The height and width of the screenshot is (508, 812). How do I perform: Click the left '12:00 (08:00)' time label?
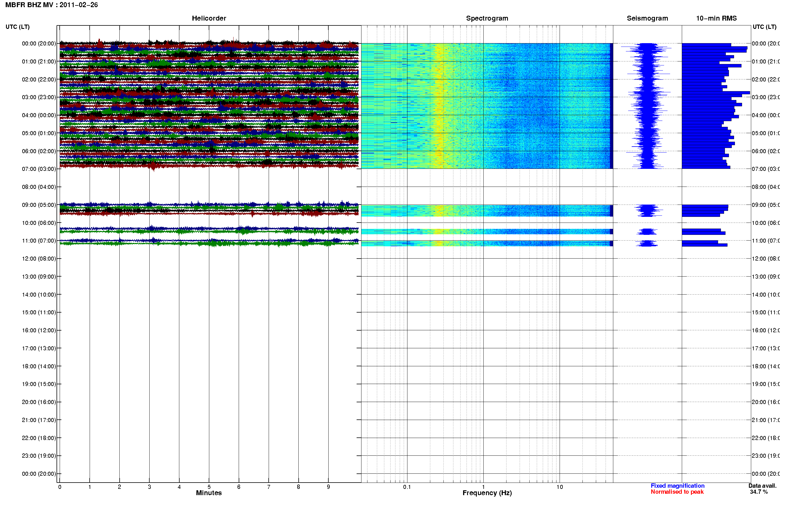tap(39, 259)
